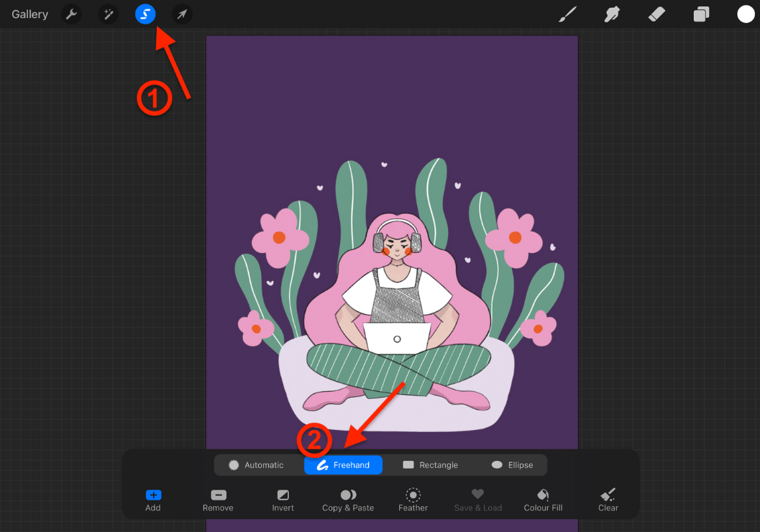
Task: Select the Transform arrow tool
Action: [x=181, y=14]
